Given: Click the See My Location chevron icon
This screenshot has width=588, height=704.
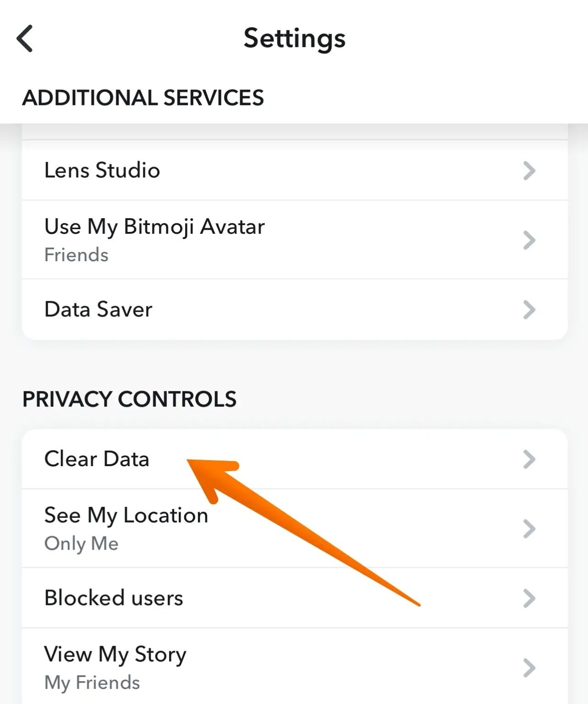Looking at the screenshot, I should click(530, 528).
